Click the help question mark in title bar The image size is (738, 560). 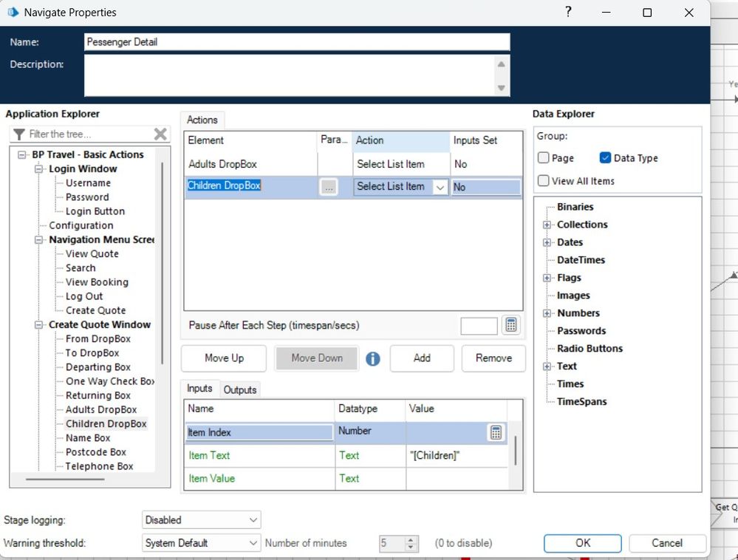click(568, 13)
